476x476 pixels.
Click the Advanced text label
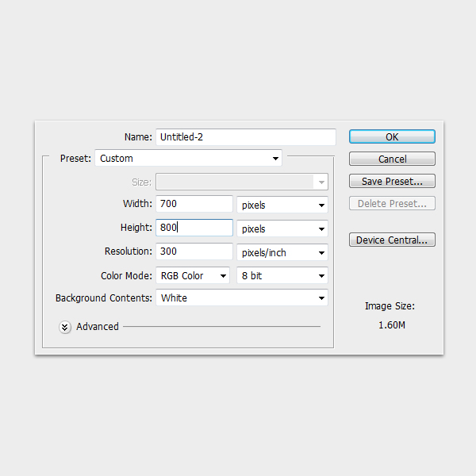click(x=98, y=327)
